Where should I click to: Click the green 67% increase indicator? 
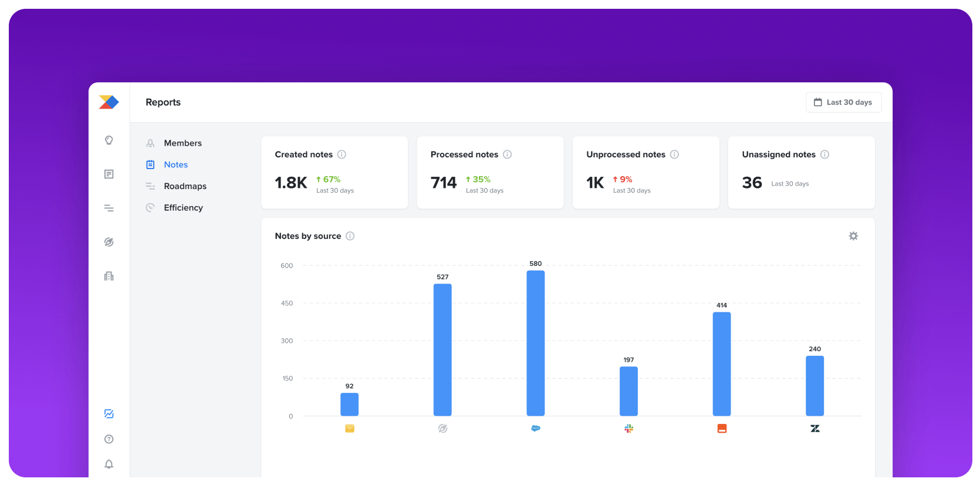[x=328, y=180]
